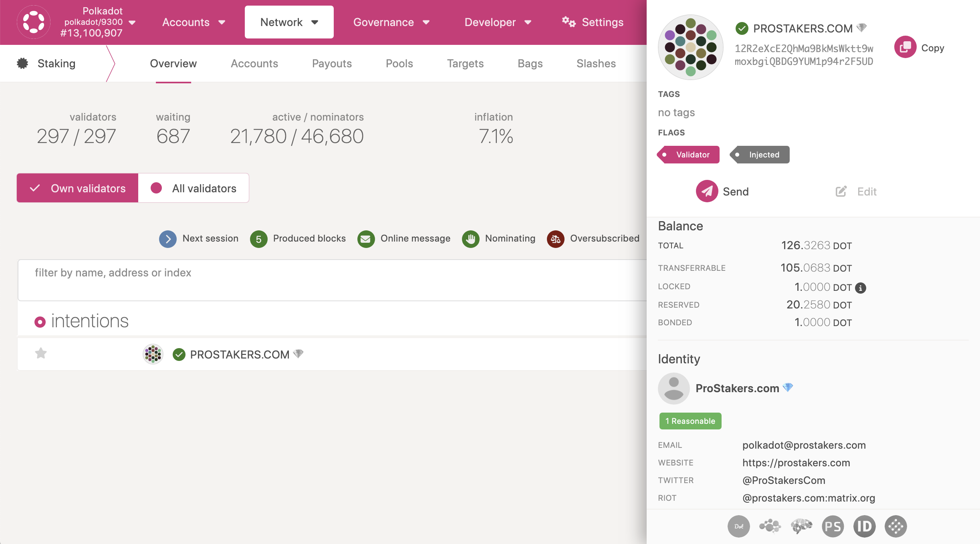The height and width of the screenshot is (544, 980).
Task: Click the Edit label in the sidebar
Action: coord(867,191)
